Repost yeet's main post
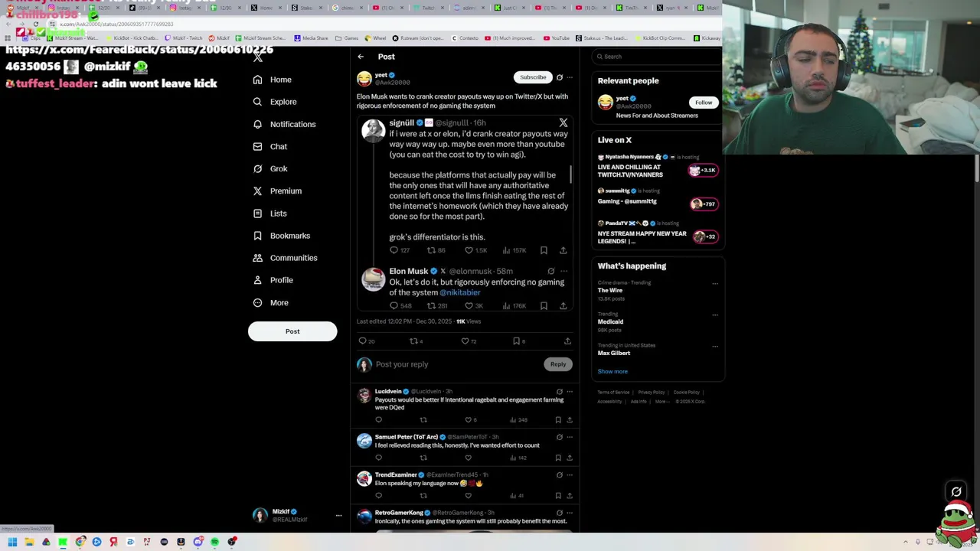This screenshot has height=551, width=980. 413,341
